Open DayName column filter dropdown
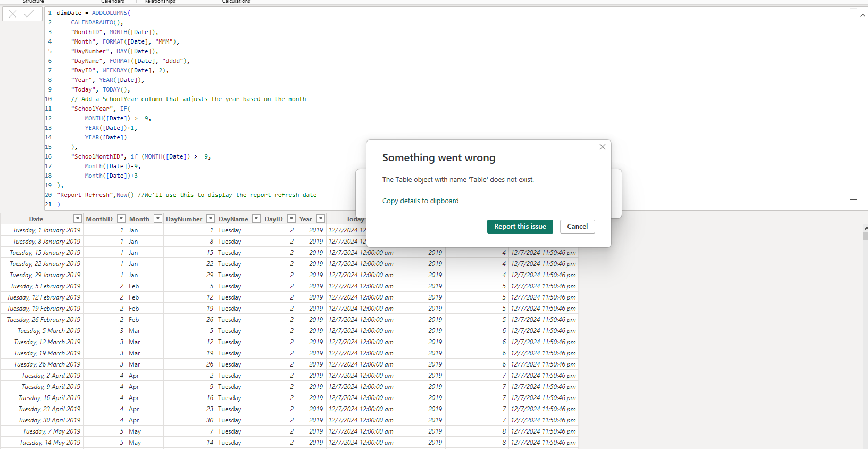This screenshot has height=449, width=868. click(x=256, y=219)
